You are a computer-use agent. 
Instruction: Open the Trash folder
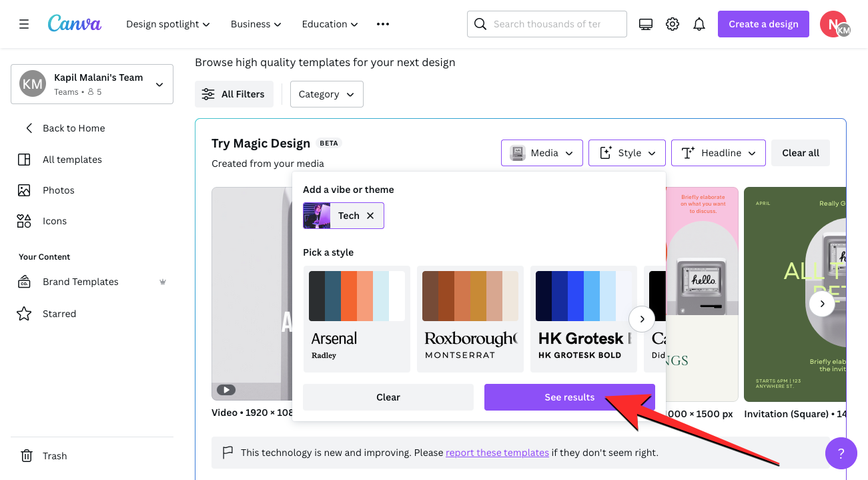pos(55,456)
